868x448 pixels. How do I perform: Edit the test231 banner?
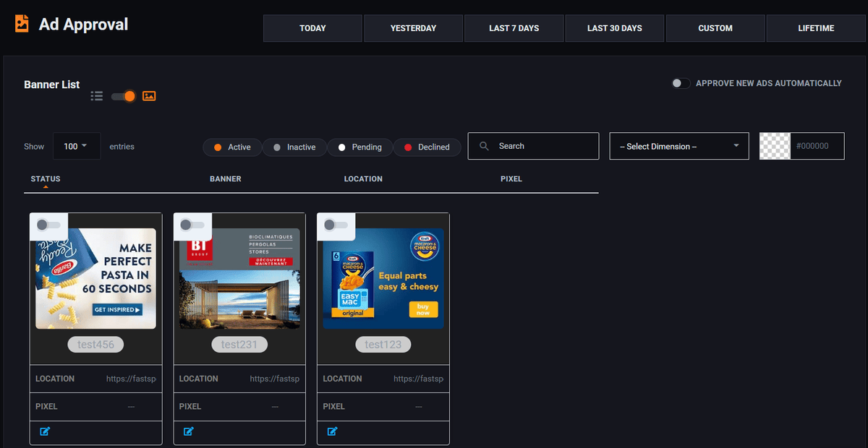tap(189, 431)
